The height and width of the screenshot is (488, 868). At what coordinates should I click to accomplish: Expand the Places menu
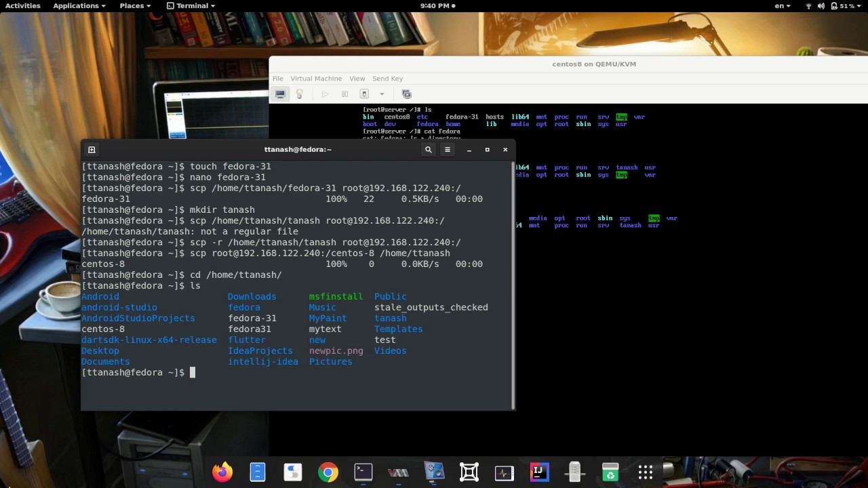pos(135,5)
